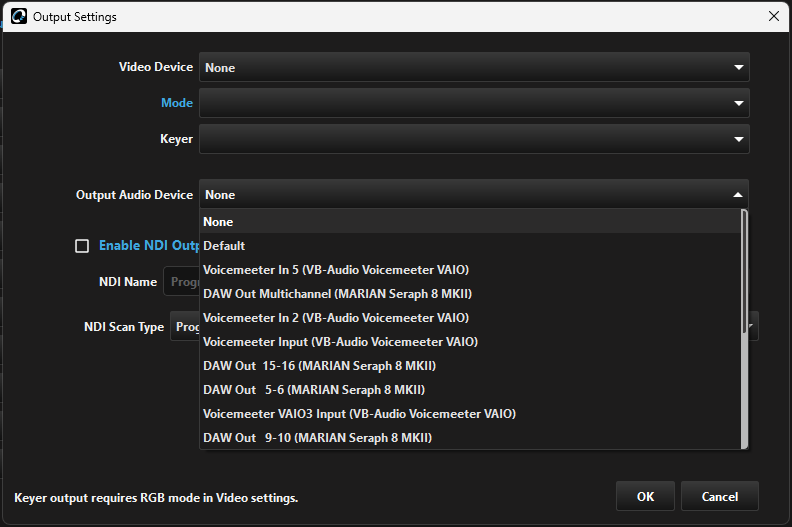Screen dimensions: 792x527
Task: Enable the NDI Output checkbox
Action: point(82,246)
